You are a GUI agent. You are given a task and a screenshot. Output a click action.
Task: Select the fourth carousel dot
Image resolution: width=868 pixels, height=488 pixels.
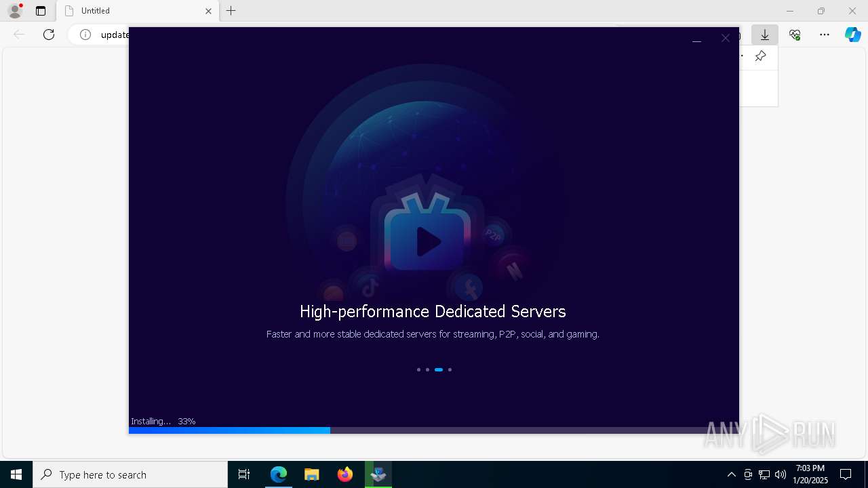[x=450, y=369]
